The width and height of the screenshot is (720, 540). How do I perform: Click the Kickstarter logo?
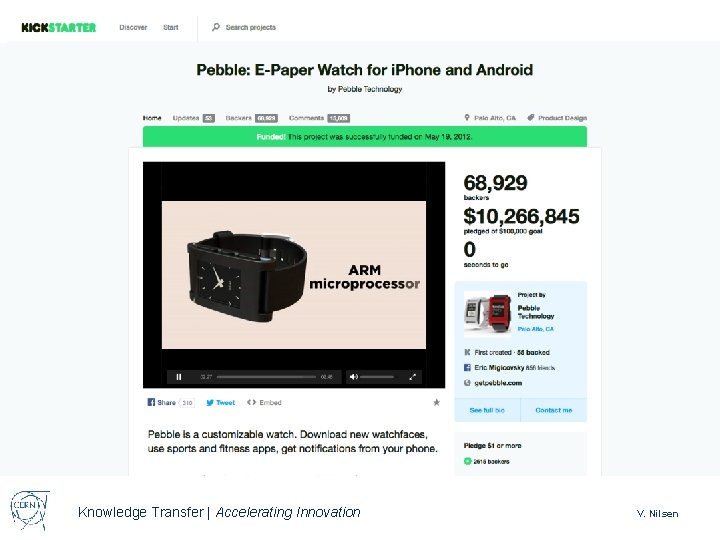point(59,28)
